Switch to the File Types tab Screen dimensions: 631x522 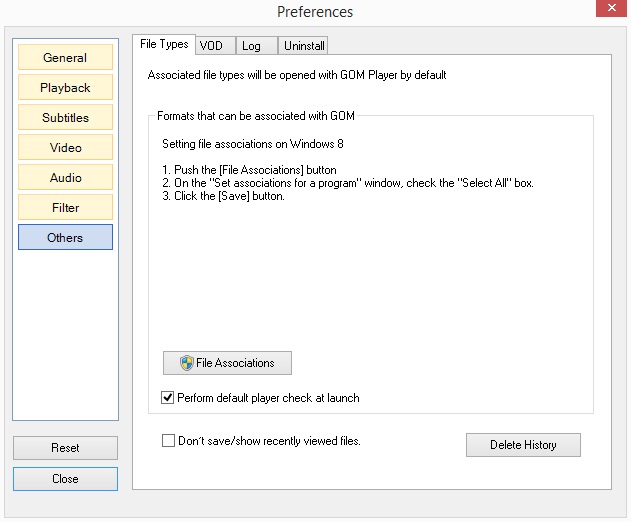point(164,44)
